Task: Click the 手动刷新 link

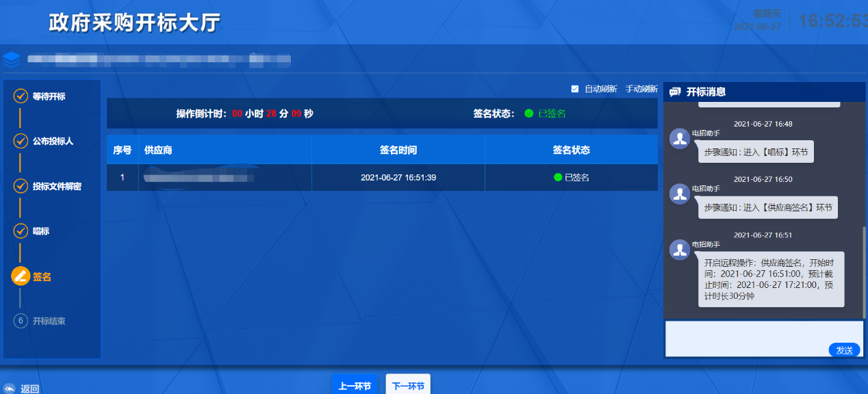Action: (x=641, y=89)
